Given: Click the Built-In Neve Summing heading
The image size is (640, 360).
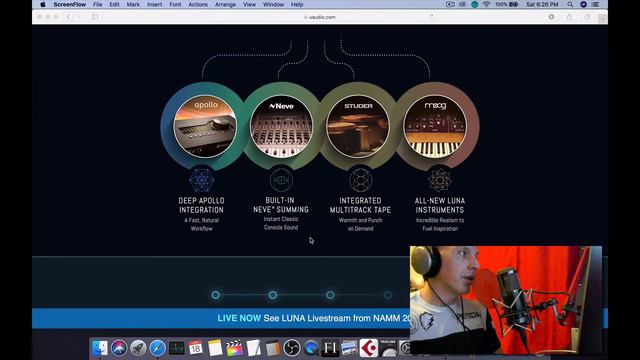Looking at the screenshot, I should point(281,205).
